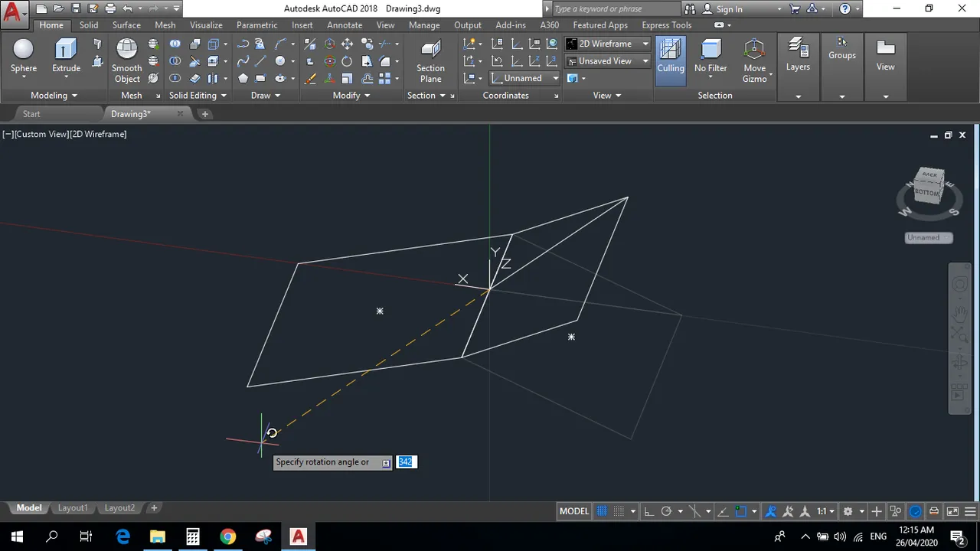Select the Polygon draw tool

click(x=243, y=78)
